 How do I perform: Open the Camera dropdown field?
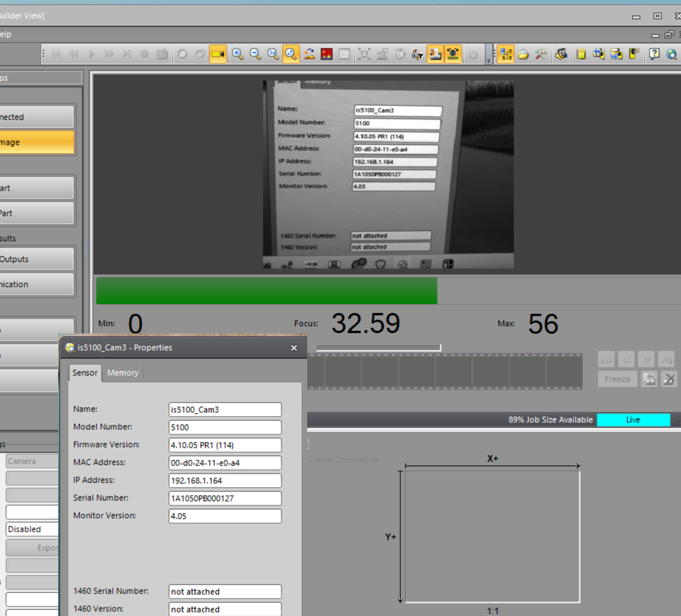32,461
